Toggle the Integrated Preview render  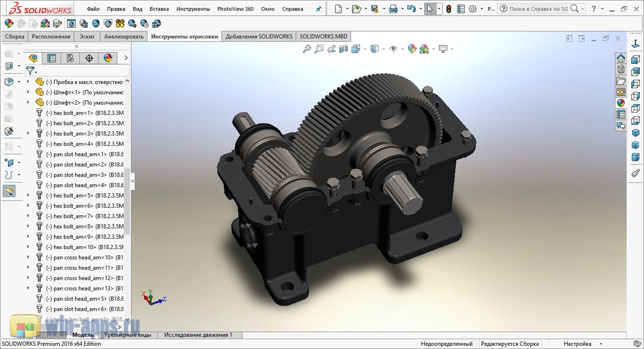point(71,23)
